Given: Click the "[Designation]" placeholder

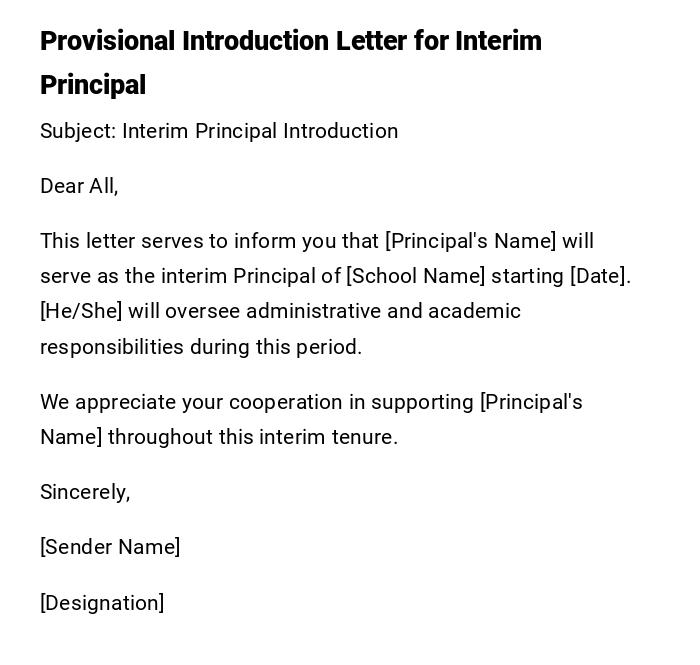Looking at the screenshot, I should [102, 603].
